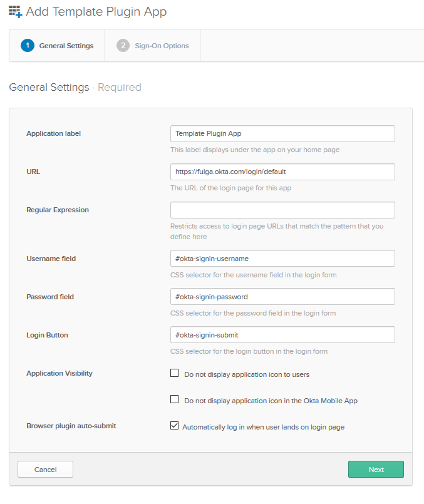Select the Regular Expression input box
The width and height of the screenshot is (424, 504).
pos(282,210)
